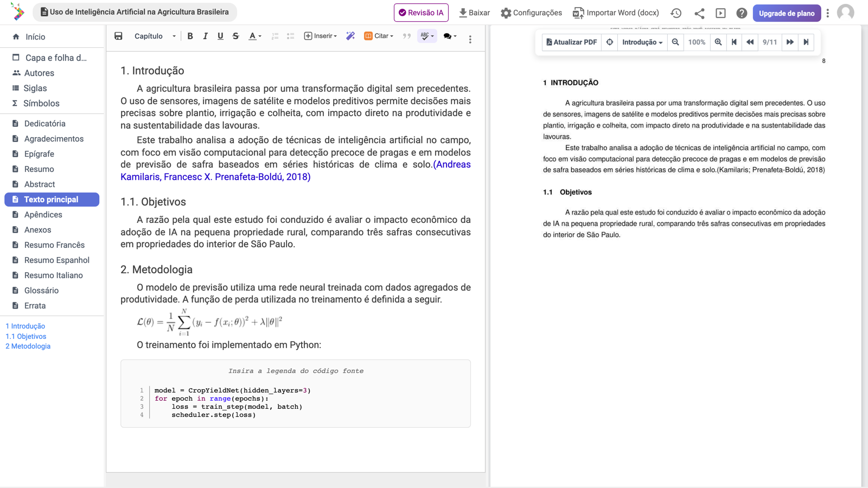
Task: Click the save icon in editor toolbar
Action: 118,36
